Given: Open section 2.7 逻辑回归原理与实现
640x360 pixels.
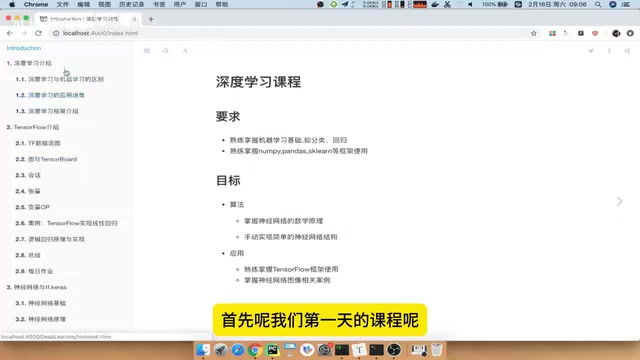Looking at the screenshot, I should click(x=50, y=239).
